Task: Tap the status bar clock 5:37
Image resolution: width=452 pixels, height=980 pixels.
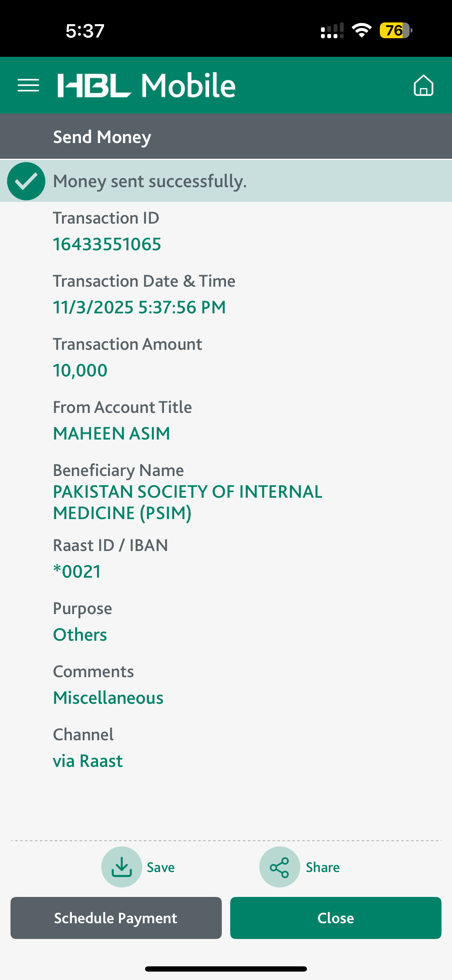Action: click(85, 31)
